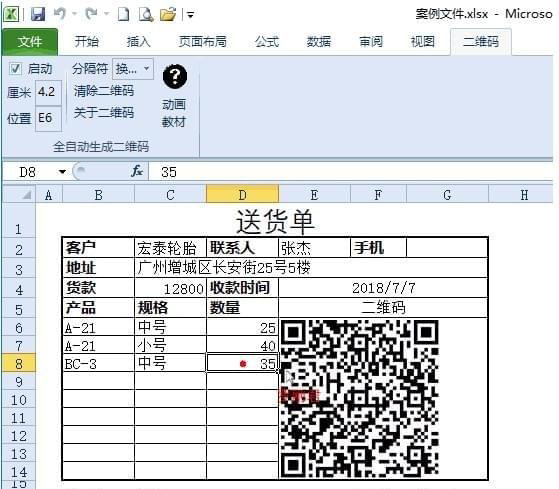The image size is (559, 489).
Task: Open undo history dropdown arrow
Action: [x=75, y=14]
